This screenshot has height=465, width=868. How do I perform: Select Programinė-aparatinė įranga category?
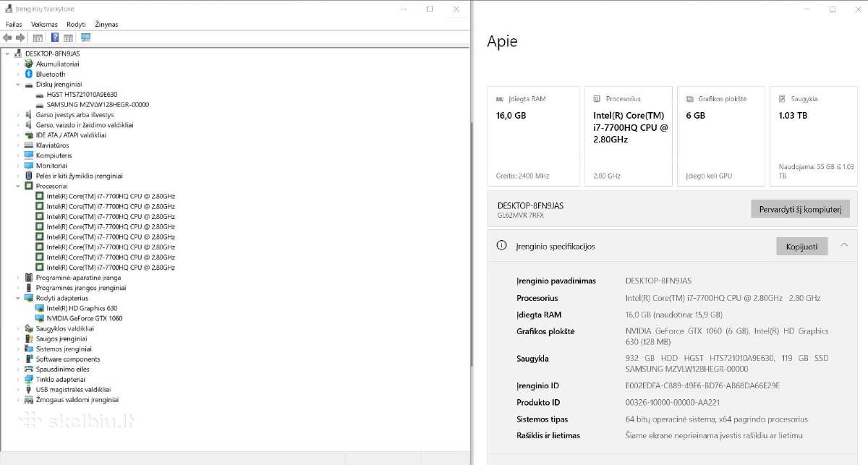78,277
